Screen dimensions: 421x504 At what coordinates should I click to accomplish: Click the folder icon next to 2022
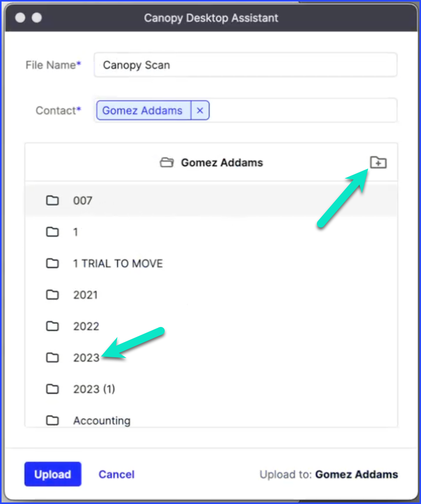click(52, 326)
